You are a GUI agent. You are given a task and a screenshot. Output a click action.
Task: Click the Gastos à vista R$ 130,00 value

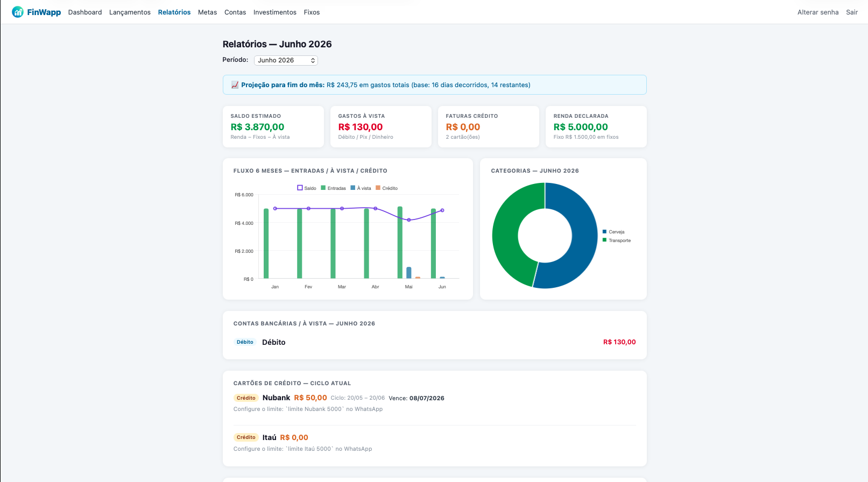361,127
